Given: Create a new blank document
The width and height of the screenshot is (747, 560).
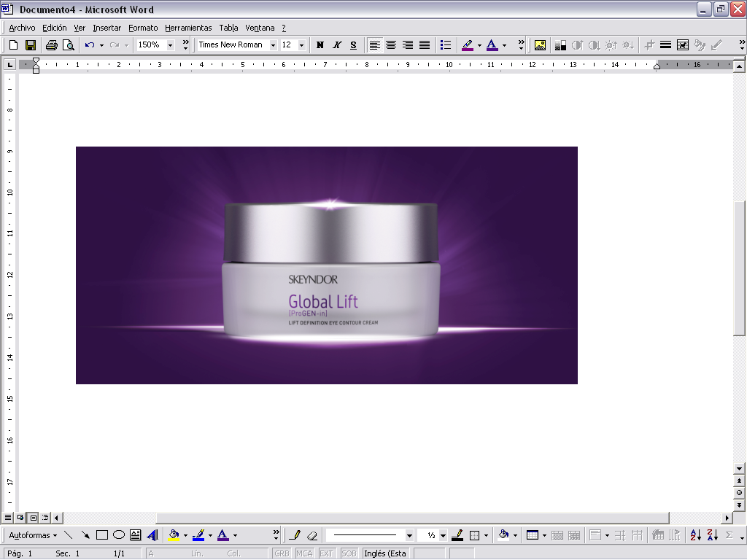Looking at the screenshot, I should click(x=13, y=44).
